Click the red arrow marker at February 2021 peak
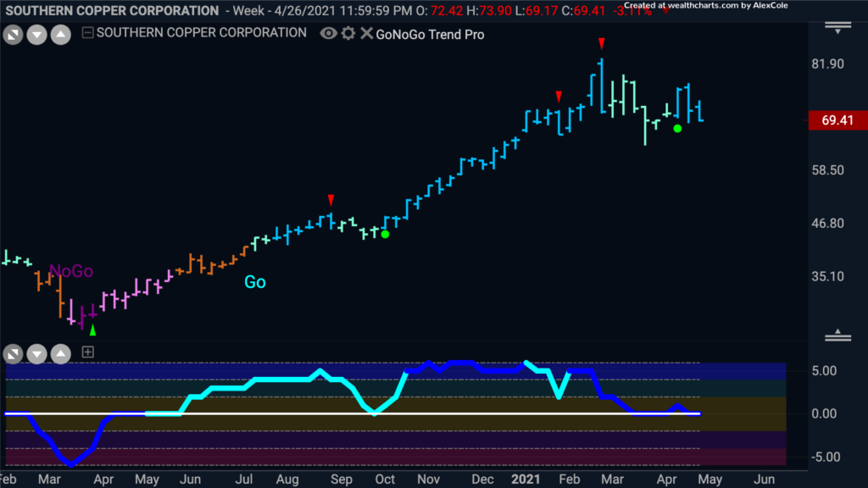Screen dimensions: 868x488 tap(602, 43)
